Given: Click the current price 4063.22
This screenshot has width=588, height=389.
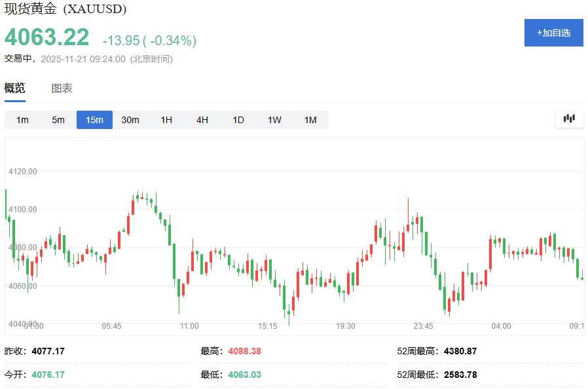Looking at the screenshot, I should tap(47, 37).
